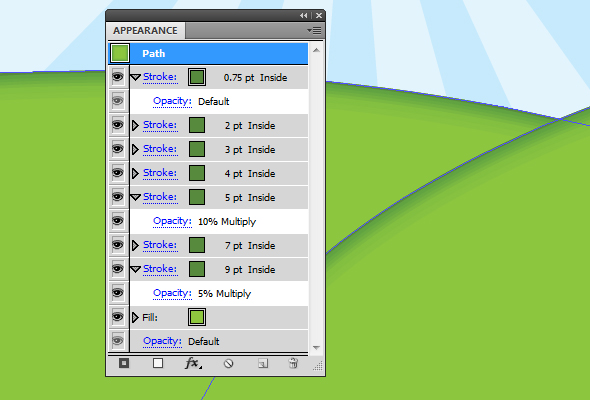
Task: Expand the 4 pt stroke attributes
Action: pos(135,173)
